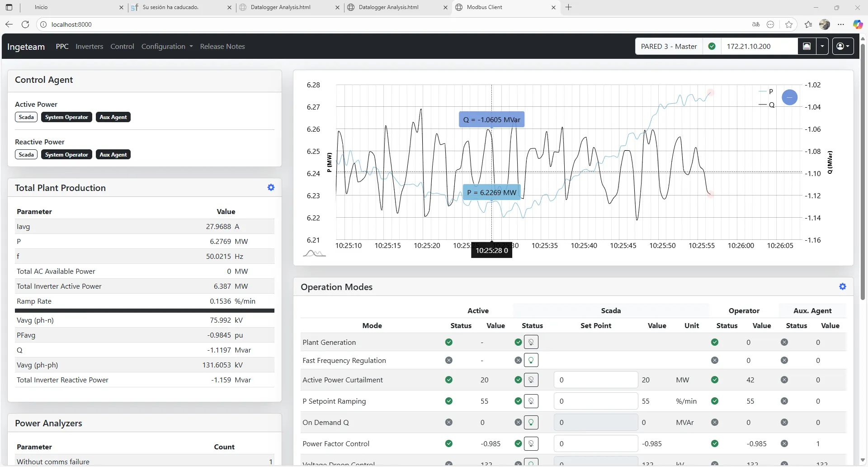The height and width of the screenshot is (467, 868).
Task: Switch to the Modbus Client browser tab
Action: tap(484, 7)
